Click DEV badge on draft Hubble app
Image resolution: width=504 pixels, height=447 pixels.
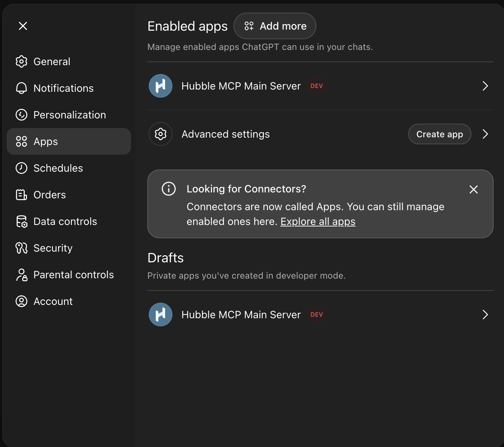point(317,315)
